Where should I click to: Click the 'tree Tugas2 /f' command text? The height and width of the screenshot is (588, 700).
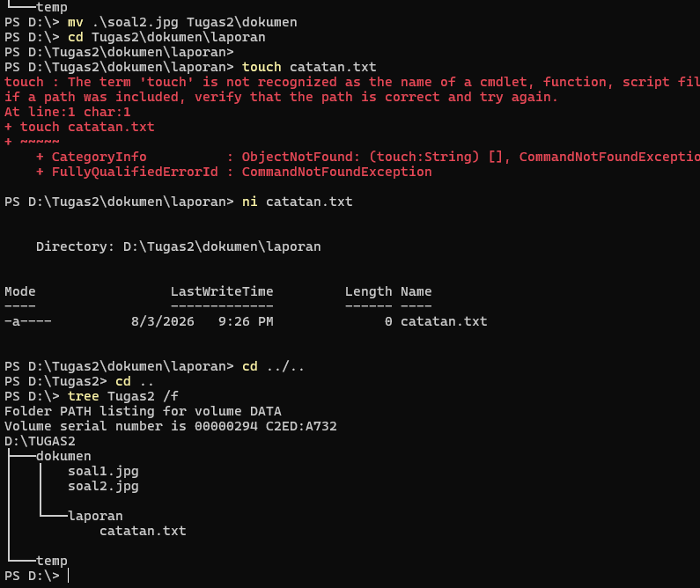122,396
